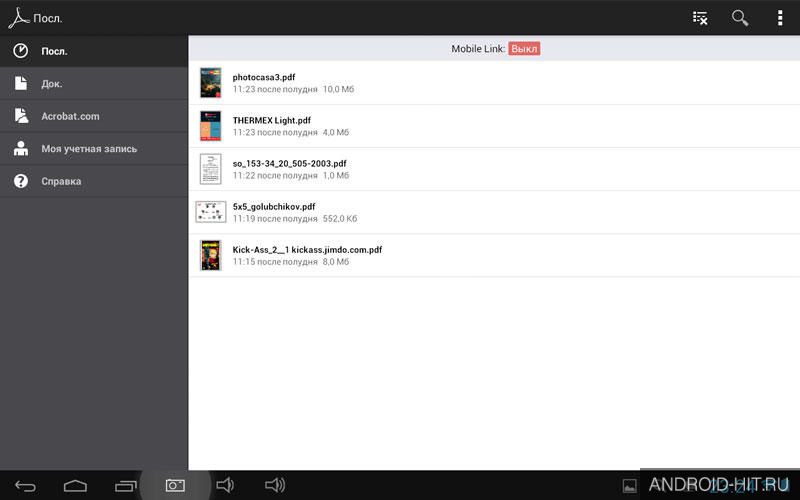Click the 10,0 Мб size of photocasa3.pdf

(338, 89)
